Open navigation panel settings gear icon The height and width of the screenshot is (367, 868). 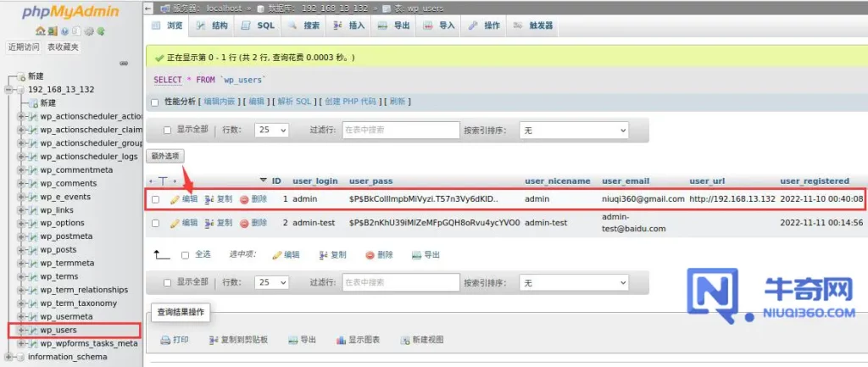pyautogui.click(x=89, y=31)
